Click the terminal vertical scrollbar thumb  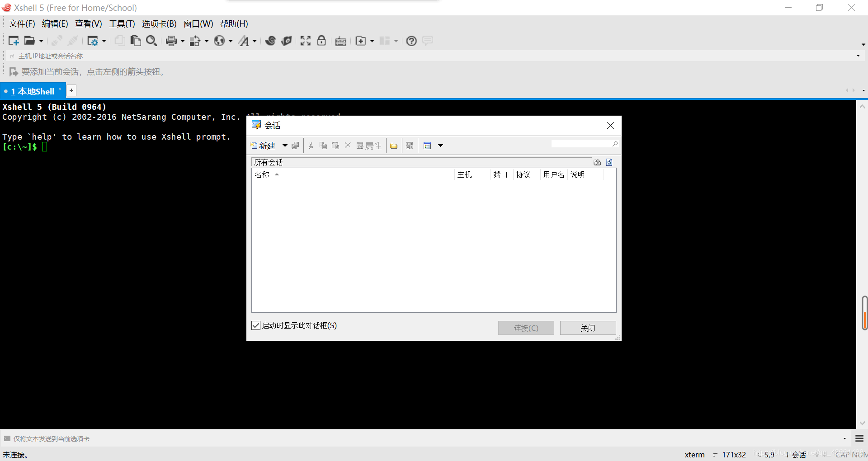[x=864, y=313]
